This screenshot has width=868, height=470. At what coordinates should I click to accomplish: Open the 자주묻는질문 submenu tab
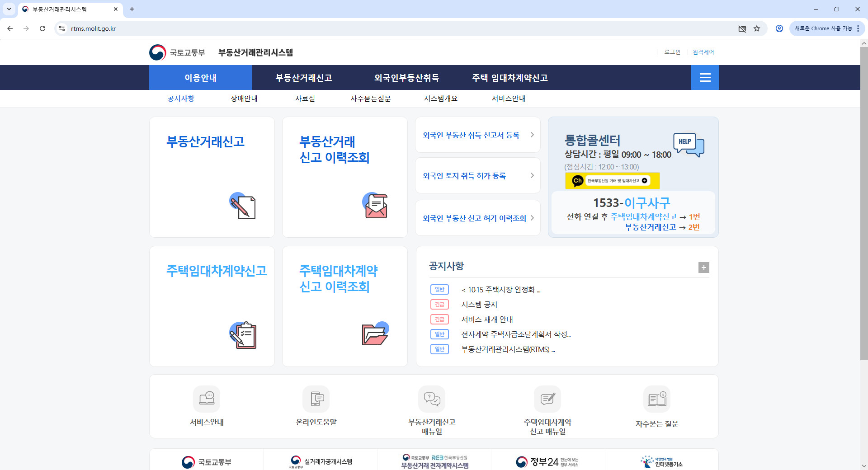(x=371, y=99)
